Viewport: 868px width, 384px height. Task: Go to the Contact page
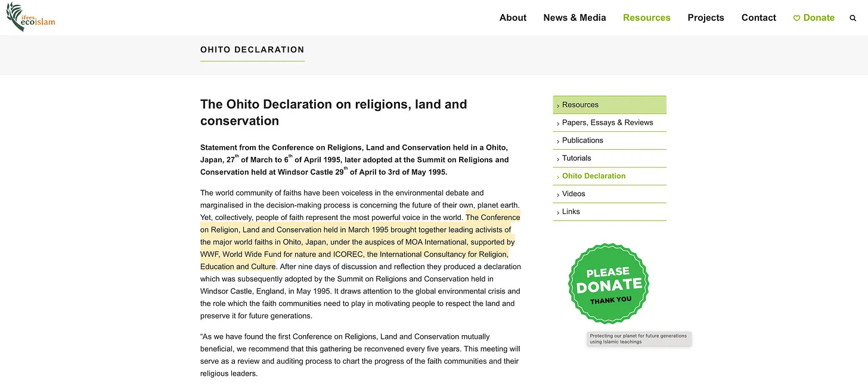coord(759,17)
